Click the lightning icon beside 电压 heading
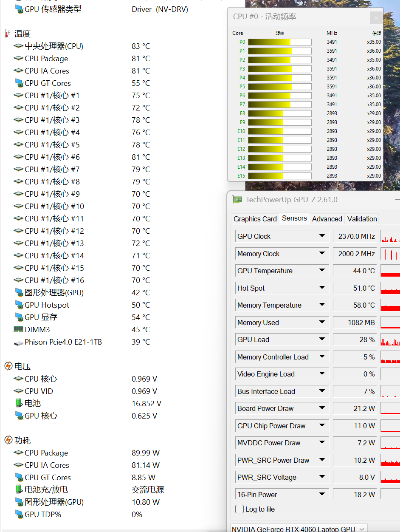The height and width of the screenshot is (532, 400). click(8, 366)
